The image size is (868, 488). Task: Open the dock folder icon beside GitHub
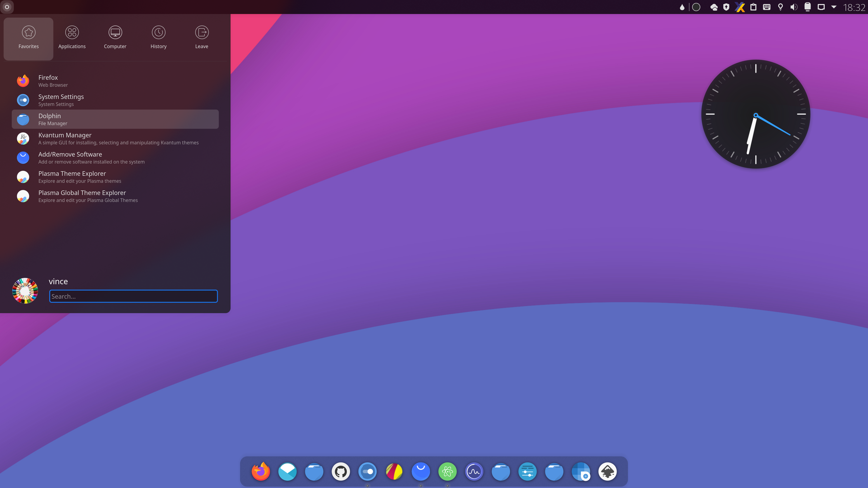[x=314, y=472]
